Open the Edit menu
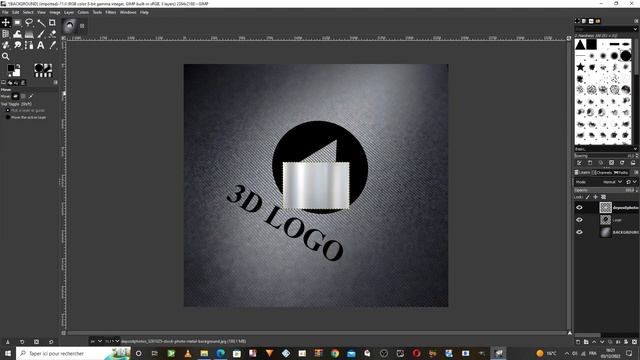 click(16, 12)
